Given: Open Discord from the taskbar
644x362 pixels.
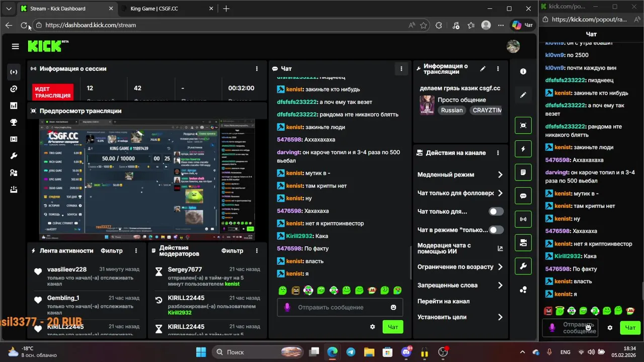Looking at the screenshot, I should 406,352.
